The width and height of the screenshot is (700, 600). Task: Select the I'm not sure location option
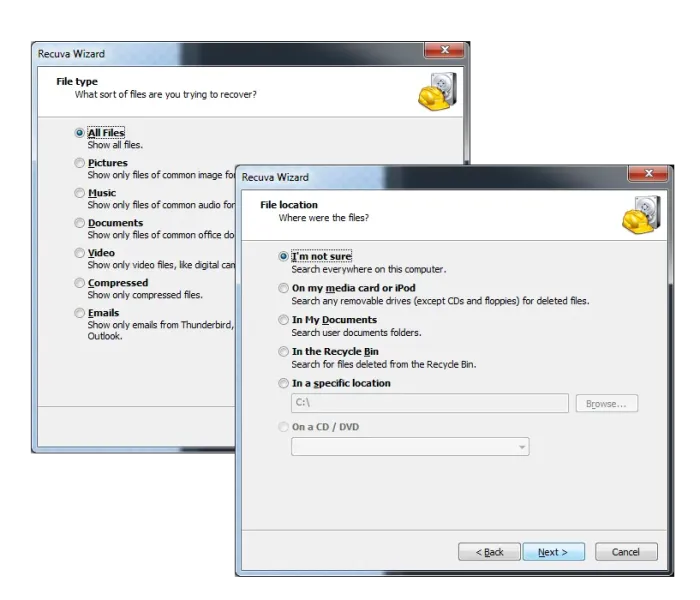(283, 256)
